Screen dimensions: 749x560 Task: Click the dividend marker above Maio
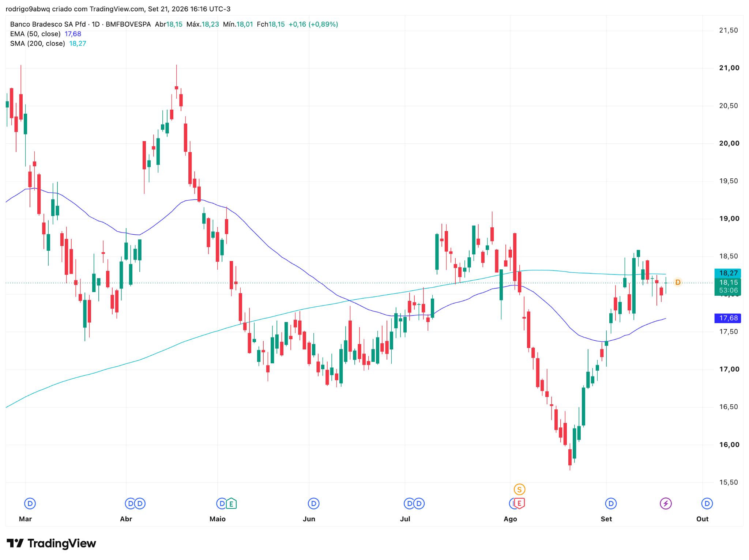click(222, 504)
